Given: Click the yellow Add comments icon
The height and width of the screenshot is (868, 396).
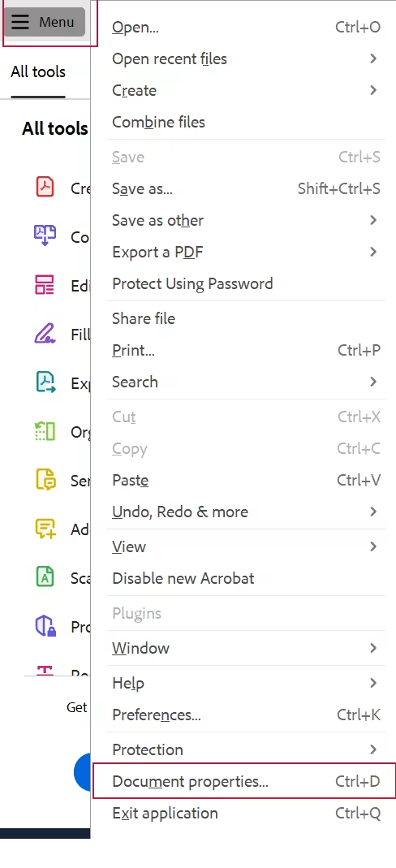Looking at the screenshot, I should (45, 529).
